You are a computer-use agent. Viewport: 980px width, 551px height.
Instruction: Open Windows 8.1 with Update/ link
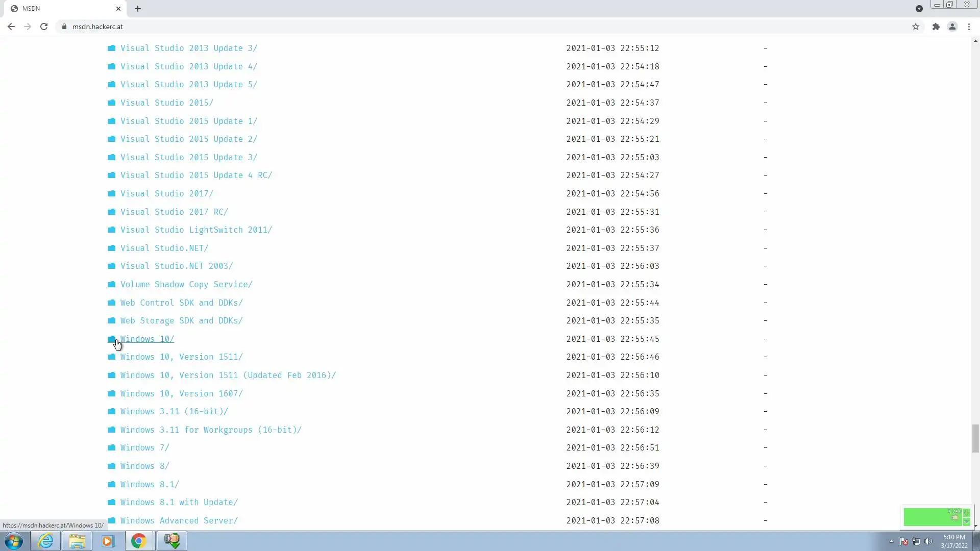coord(179,502)
